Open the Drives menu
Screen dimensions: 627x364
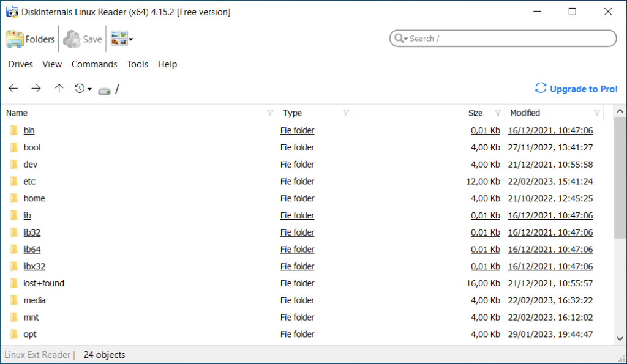click(20, 64)
